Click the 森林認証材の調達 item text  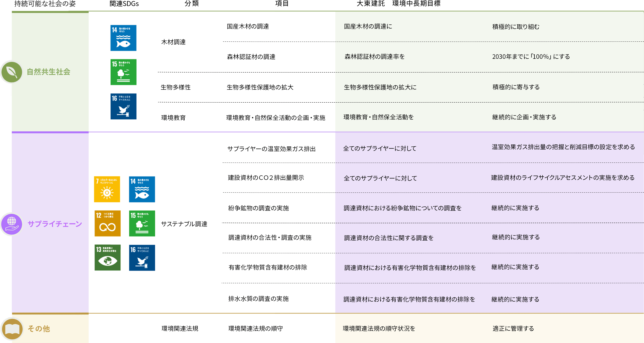[251, 57]
